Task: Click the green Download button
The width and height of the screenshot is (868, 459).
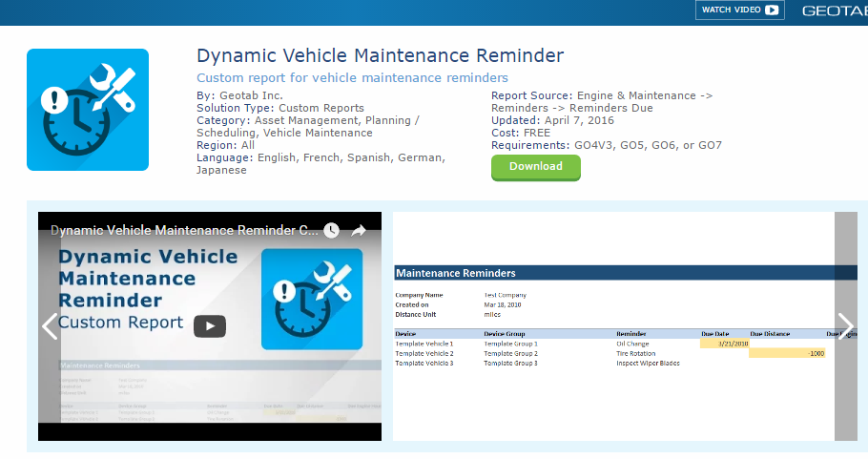Action: pyautogui.click(x=536, y=167)
